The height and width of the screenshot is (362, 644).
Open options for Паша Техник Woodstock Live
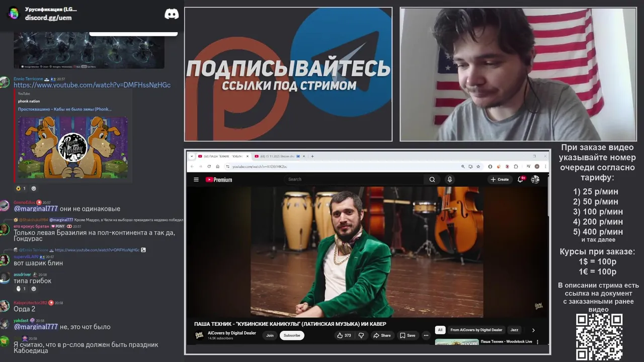(537, 342)
